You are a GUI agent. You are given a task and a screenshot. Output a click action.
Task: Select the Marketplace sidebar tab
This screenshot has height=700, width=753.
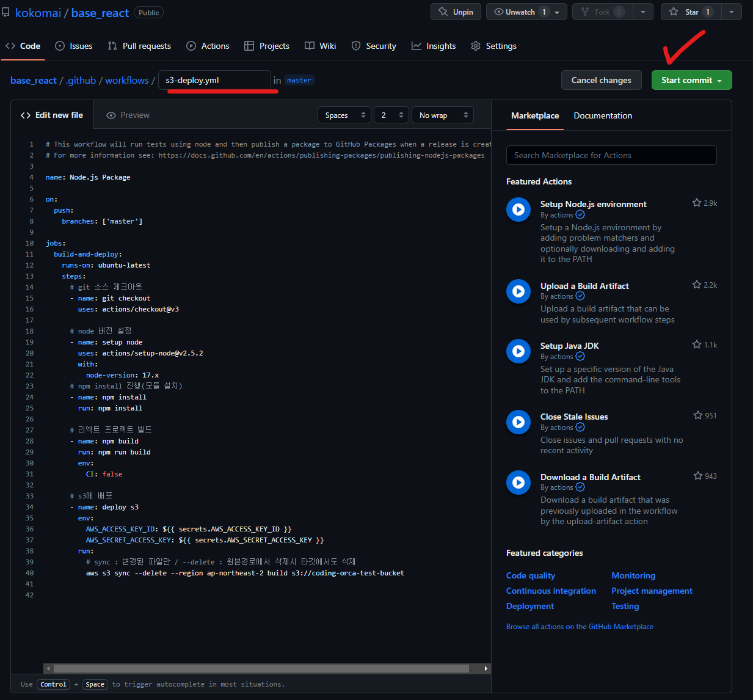tap(535, 115)
